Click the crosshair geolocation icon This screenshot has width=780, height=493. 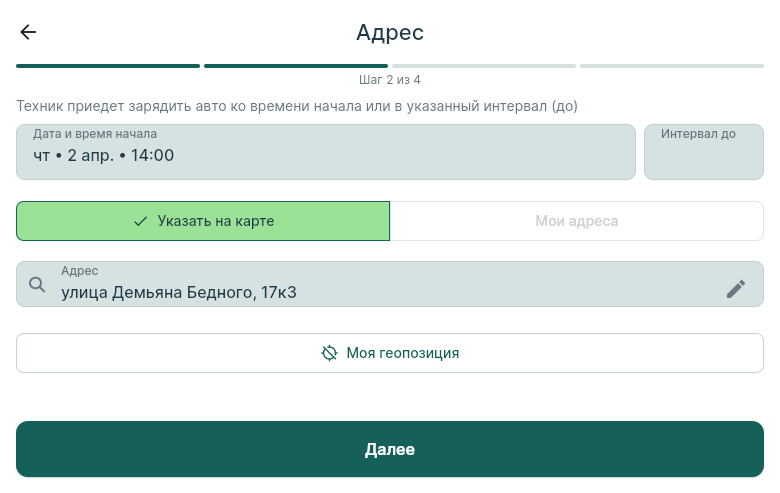click(x=329, y=353)
